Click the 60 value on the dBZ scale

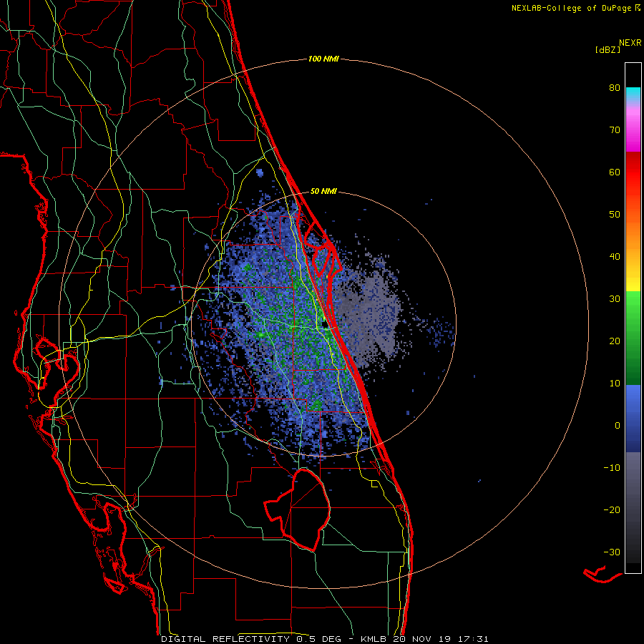(615, 172)
